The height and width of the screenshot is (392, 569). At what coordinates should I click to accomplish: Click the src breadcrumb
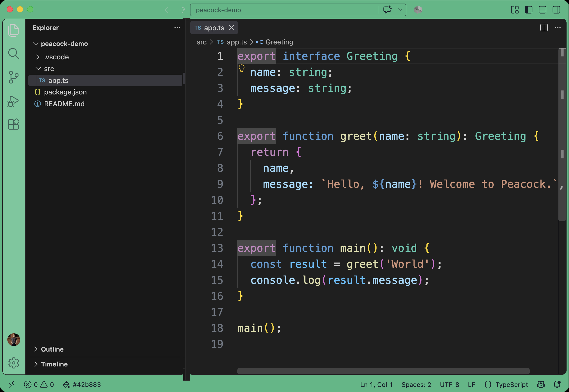pyautogui.click(x=201, y=42)
